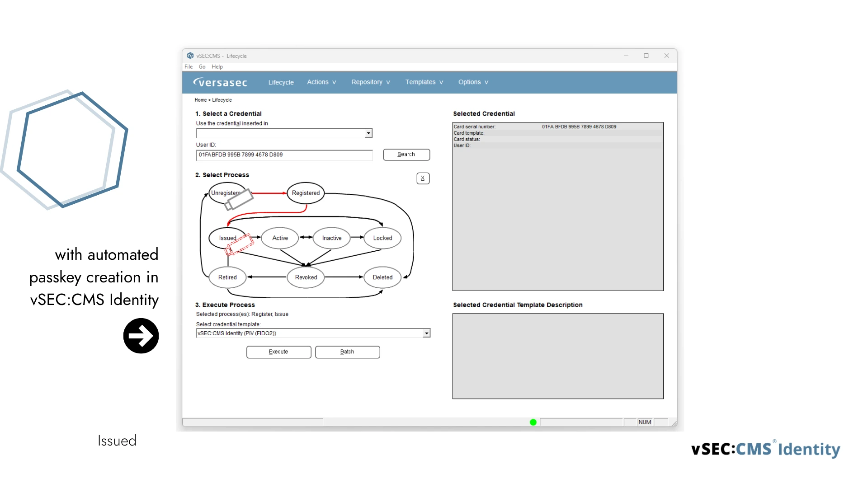Minimize the vSEC:CMS window
Screen dimensions: 868x488
(626, 56)
